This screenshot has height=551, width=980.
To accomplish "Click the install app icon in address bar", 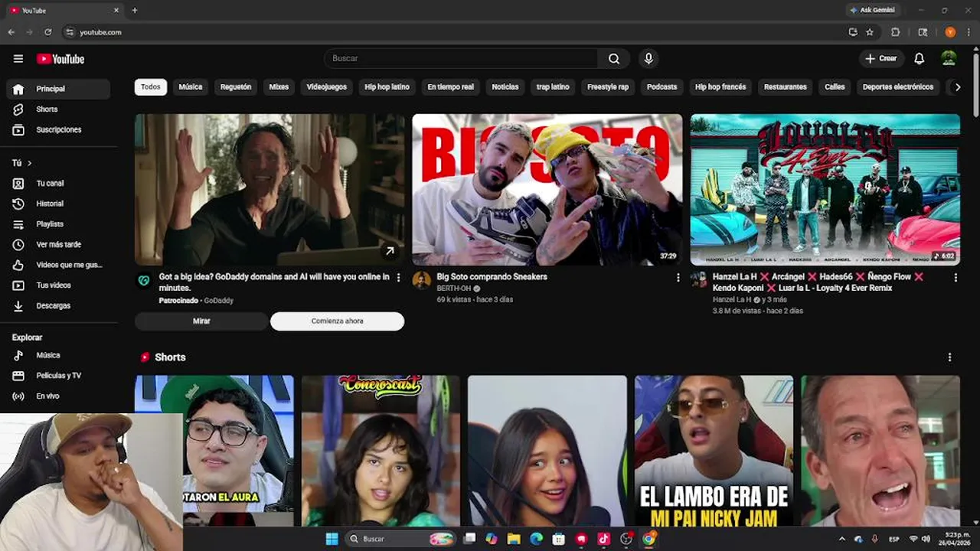I will pos(853,32).
